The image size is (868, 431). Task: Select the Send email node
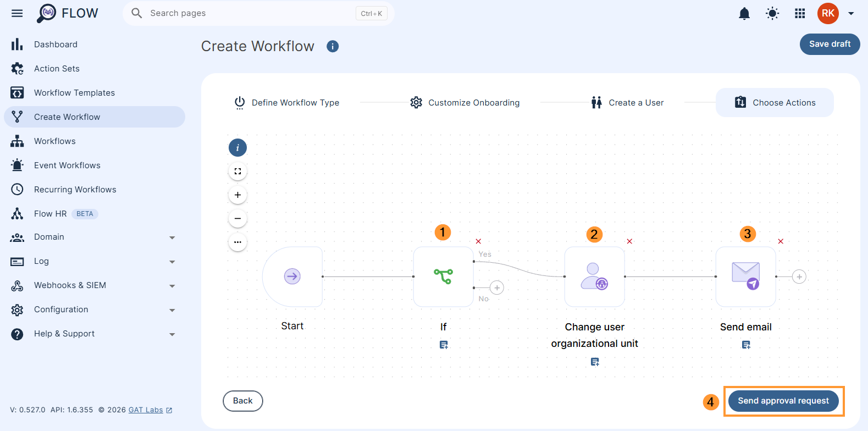click(746, 277)
